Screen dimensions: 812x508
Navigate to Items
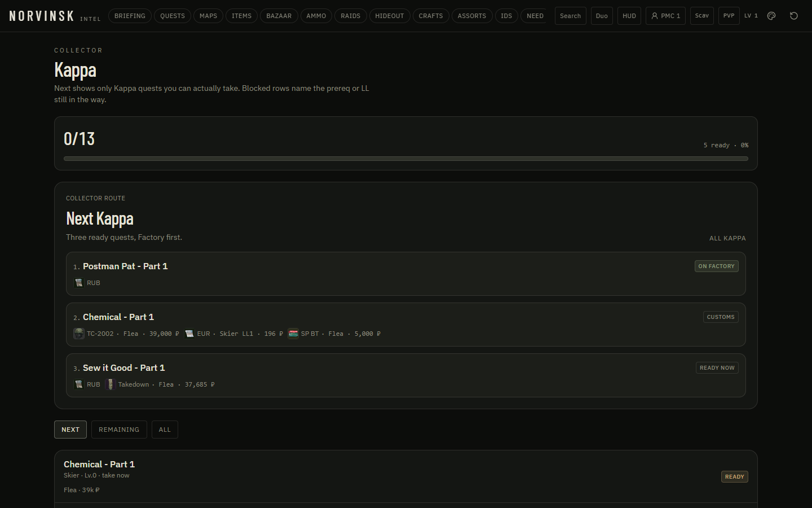point(242,16)
